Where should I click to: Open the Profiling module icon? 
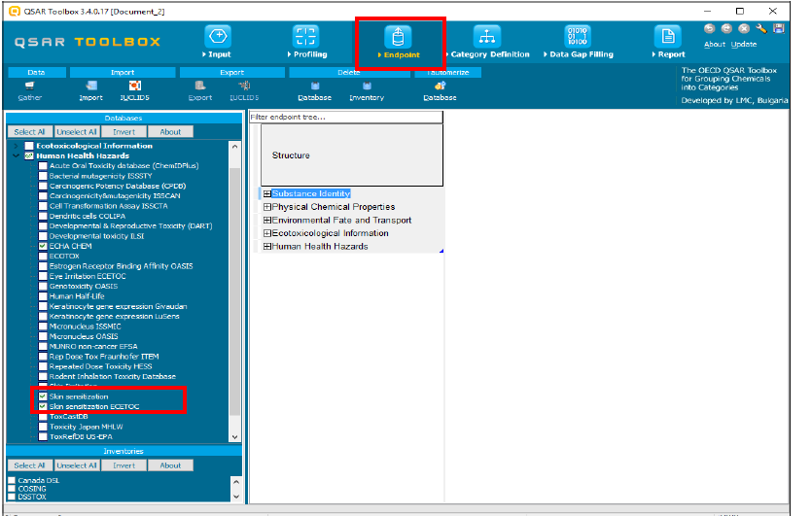point(305,36)
